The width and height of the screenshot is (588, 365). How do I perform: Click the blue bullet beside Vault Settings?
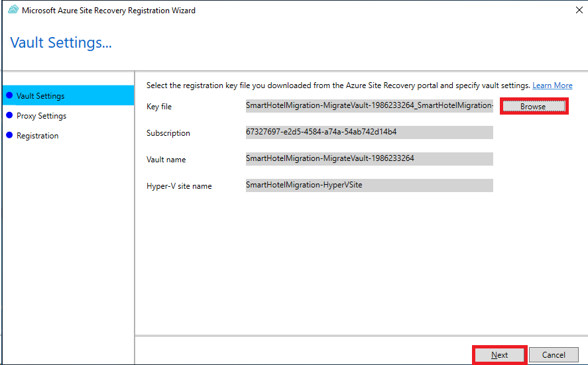9,95
